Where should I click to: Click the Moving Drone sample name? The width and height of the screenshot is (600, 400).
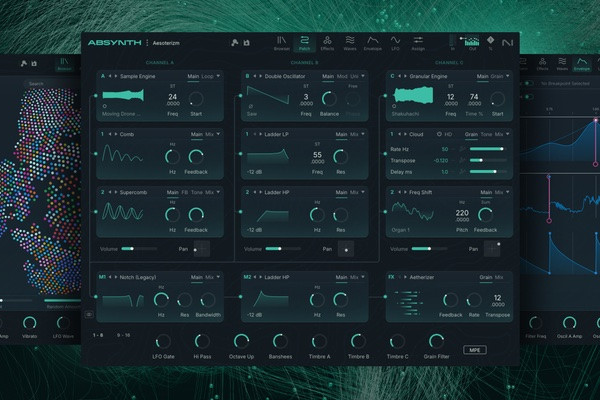click(x=121, y=114)
